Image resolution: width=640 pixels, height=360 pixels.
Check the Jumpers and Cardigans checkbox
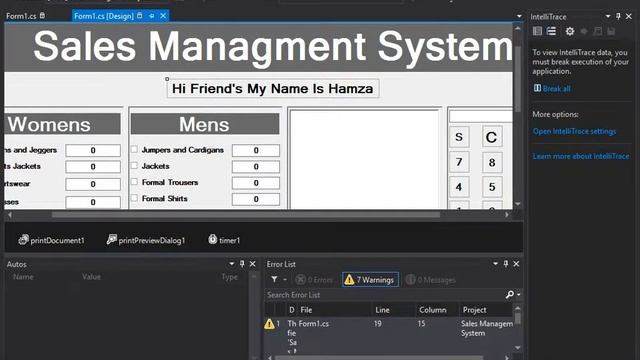134,149
